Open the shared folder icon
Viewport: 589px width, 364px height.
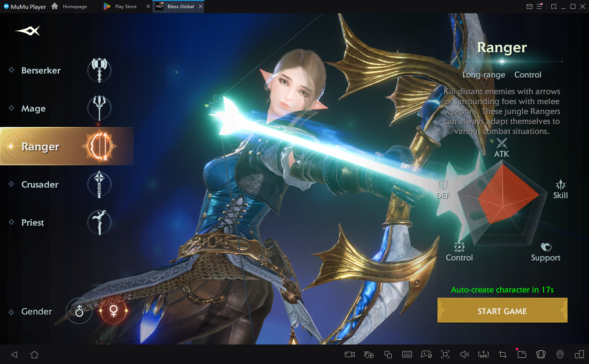pos(522,354)
